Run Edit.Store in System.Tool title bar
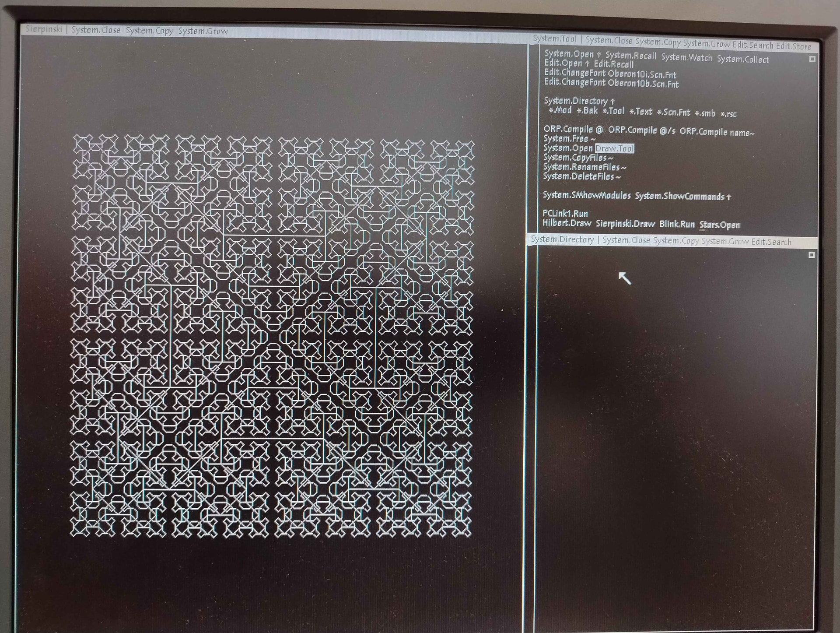The image size is (840, 633). point(794,46)
